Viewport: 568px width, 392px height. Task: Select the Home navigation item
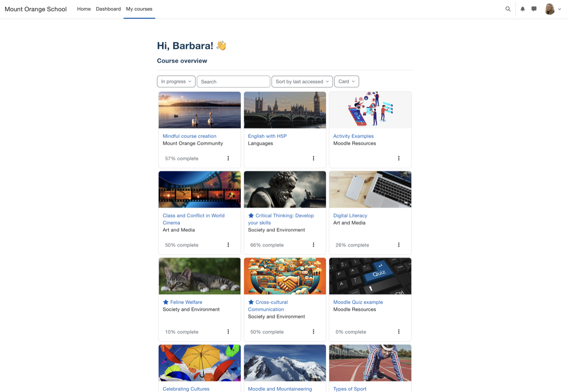84,9
